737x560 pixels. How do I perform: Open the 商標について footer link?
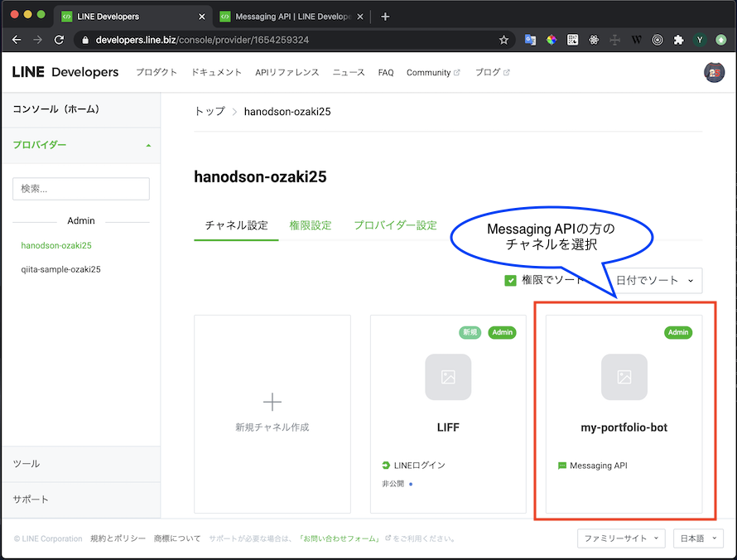click(177, 538)
